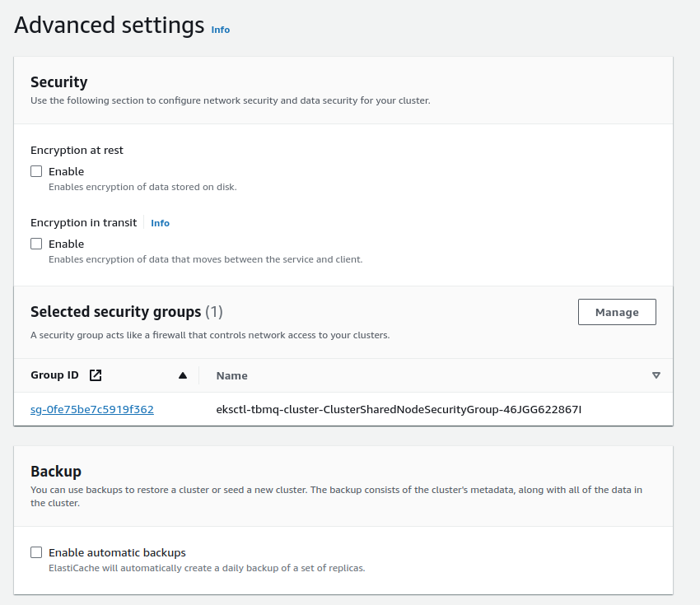Click the Group ID column header
The image size is (700, 605).
pyautogui.click(x=54, y=375)
